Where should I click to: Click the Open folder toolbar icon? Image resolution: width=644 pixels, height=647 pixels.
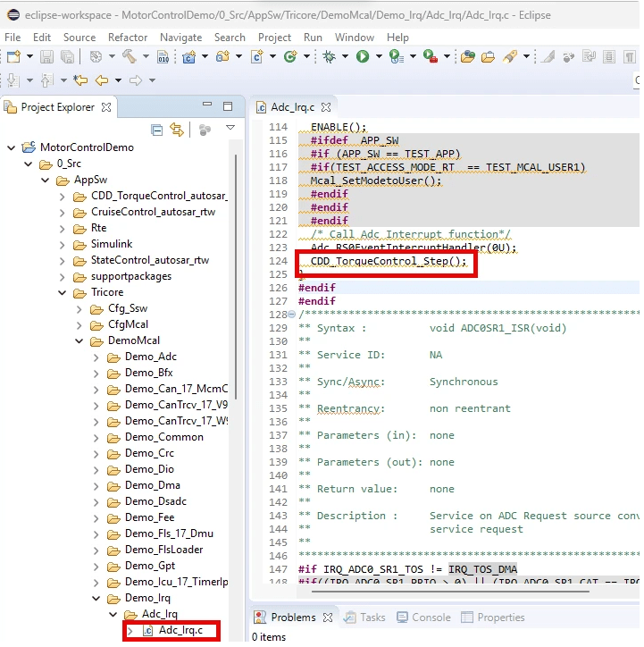[489, 57]
